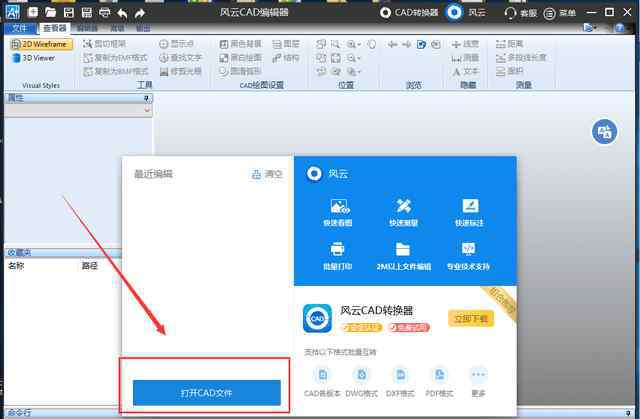Click 更多 to show more formats

478,375
